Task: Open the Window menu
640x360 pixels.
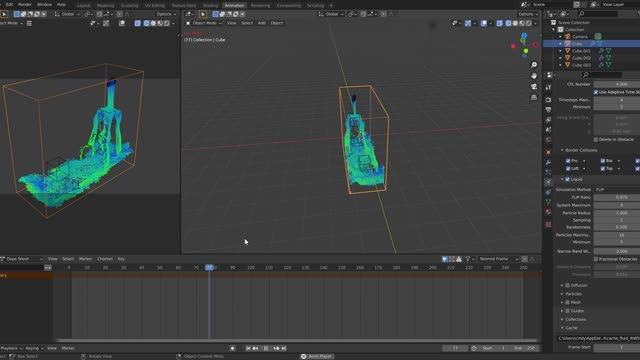Action: click(x=44, y=4)
